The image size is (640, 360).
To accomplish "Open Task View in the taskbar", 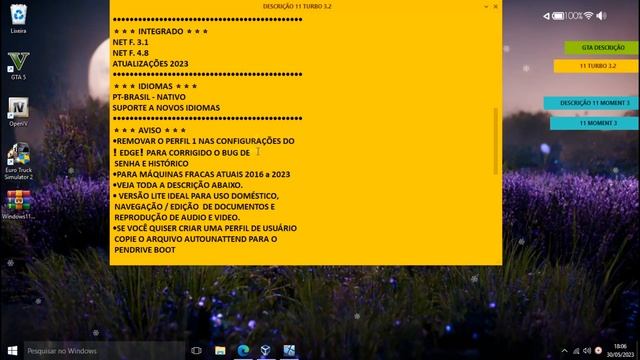I will (x=196, y=351).
